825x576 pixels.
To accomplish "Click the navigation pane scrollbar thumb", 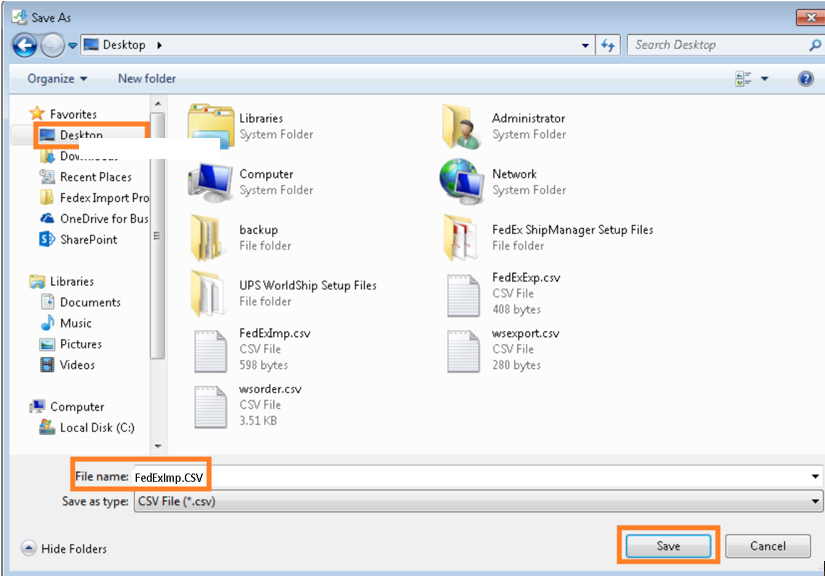I will click(157, 235).
